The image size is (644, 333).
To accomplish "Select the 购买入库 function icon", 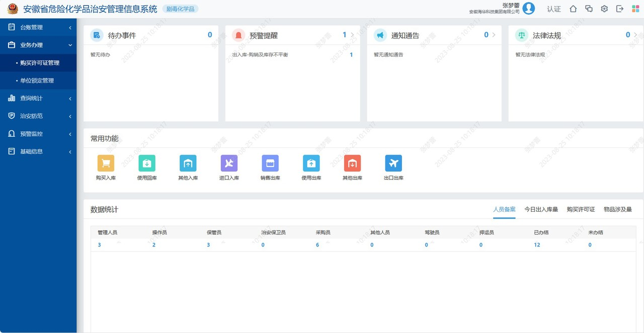I will (106, 163).
